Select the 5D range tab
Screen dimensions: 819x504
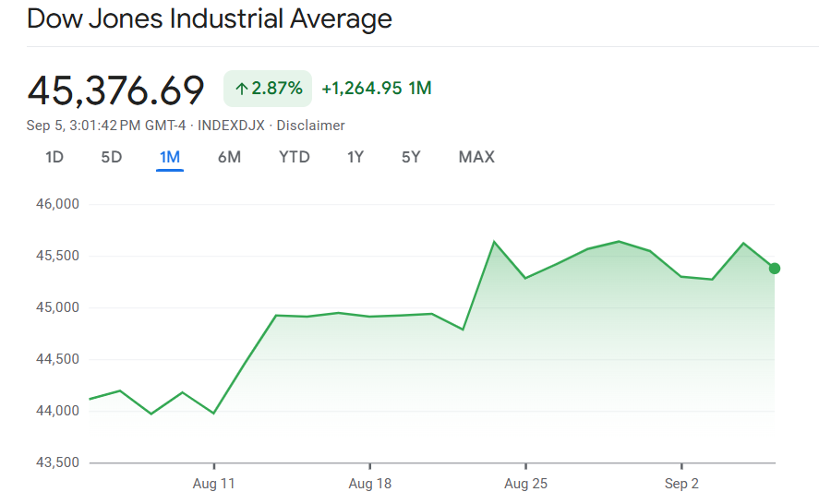112,157
